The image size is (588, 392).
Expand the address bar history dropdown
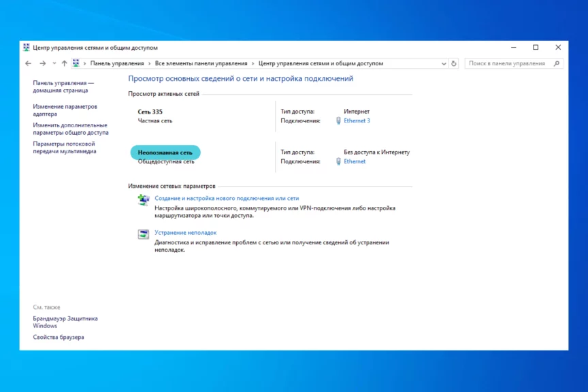tap(443, 63)
